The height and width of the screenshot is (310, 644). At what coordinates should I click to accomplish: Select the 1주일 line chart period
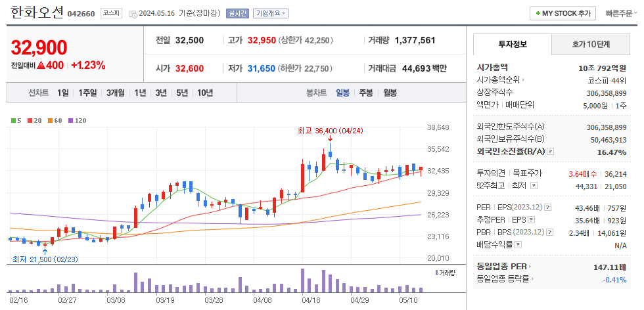[x=87, y=93]
